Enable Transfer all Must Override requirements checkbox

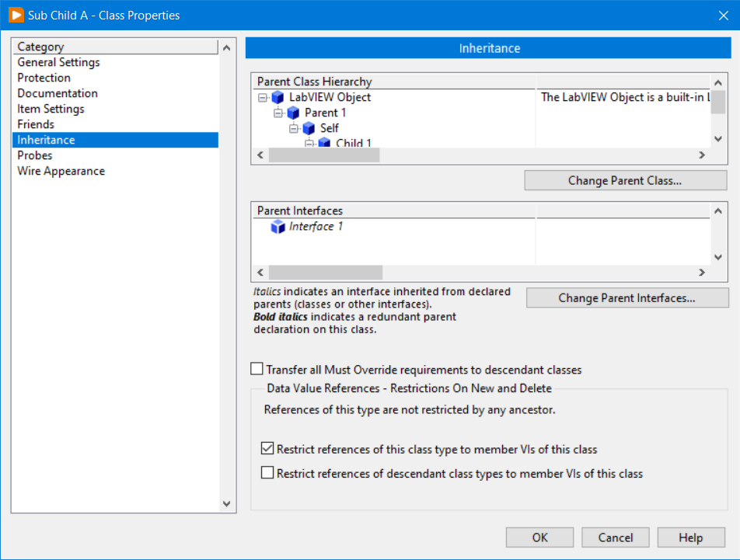coord(257,369)
